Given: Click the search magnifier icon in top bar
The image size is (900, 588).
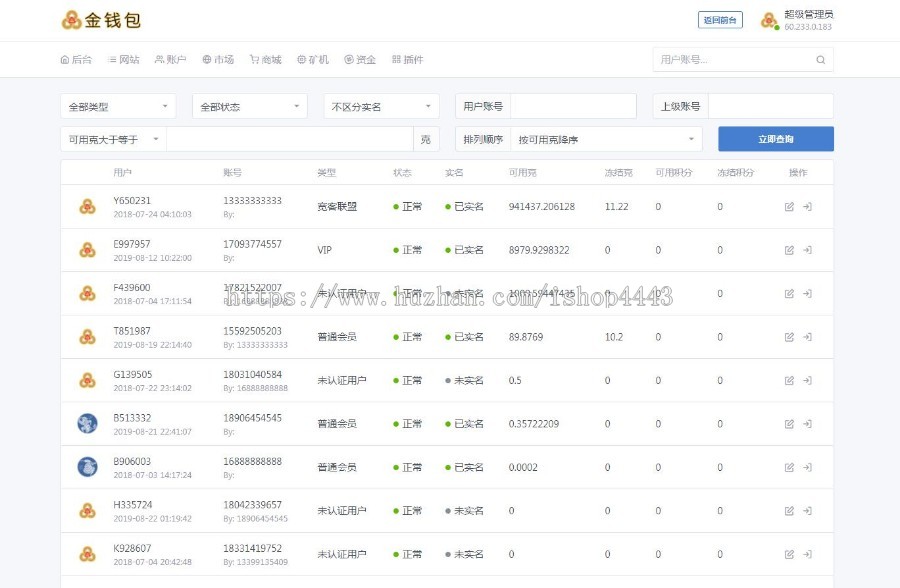Looking at the screenshot, I should [821, 60].
